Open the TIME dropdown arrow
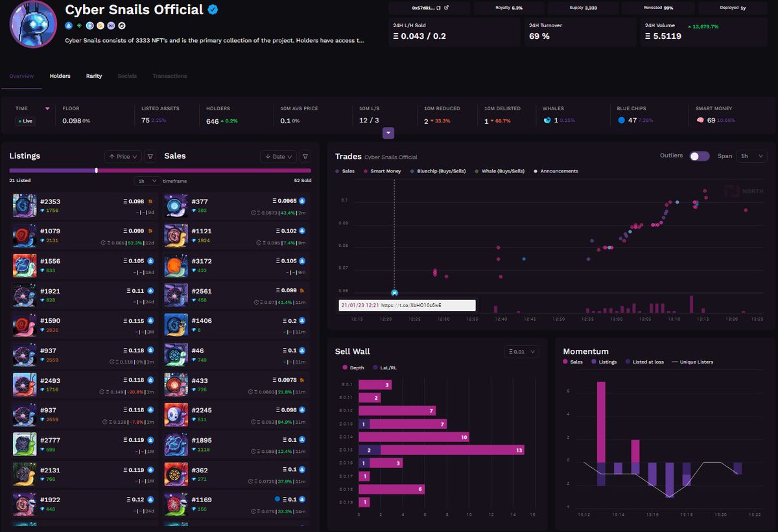Image resolution: width=778 pixels, height=532 pixels. (x=47, y=109)
